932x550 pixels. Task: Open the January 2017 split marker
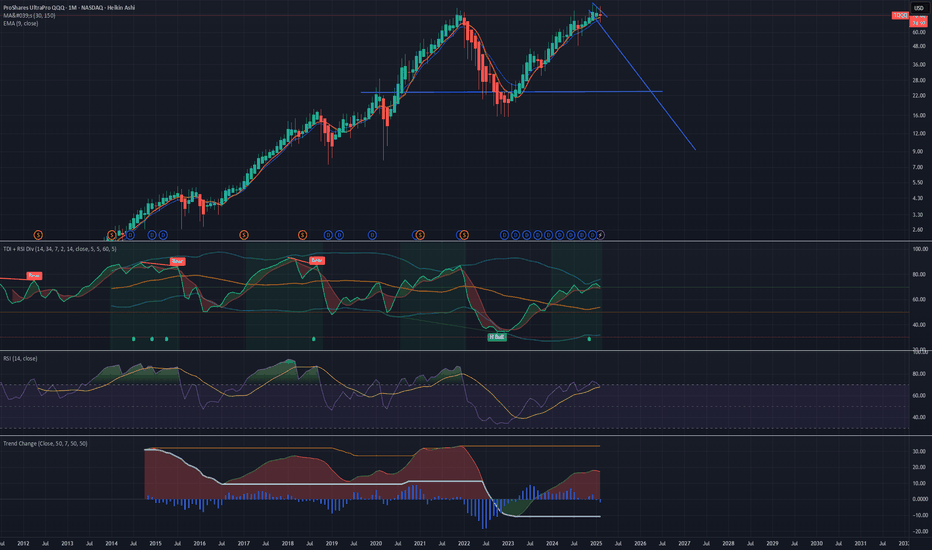[x=244, y=235]
